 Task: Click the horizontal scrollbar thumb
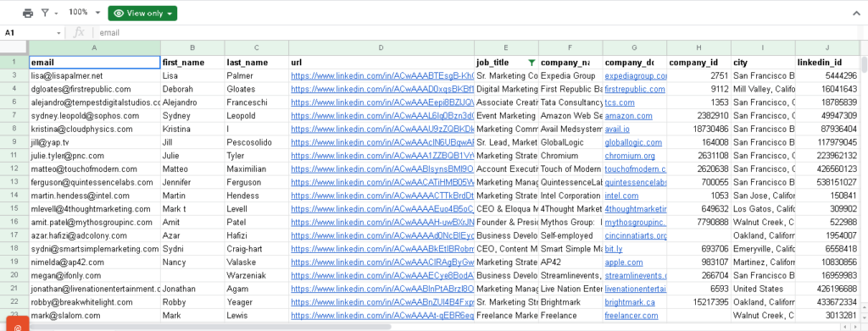(x=210, y=327)
